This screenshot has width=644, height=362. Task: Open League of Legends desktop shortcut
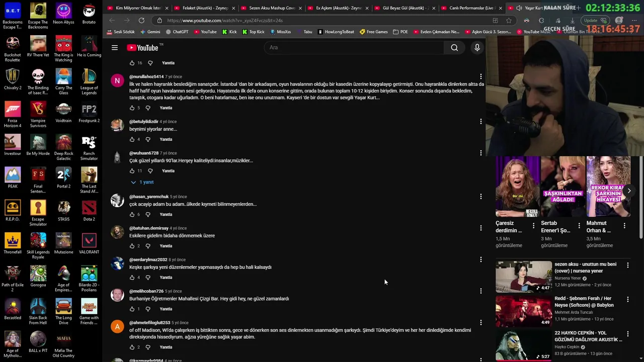click(89, 81)
